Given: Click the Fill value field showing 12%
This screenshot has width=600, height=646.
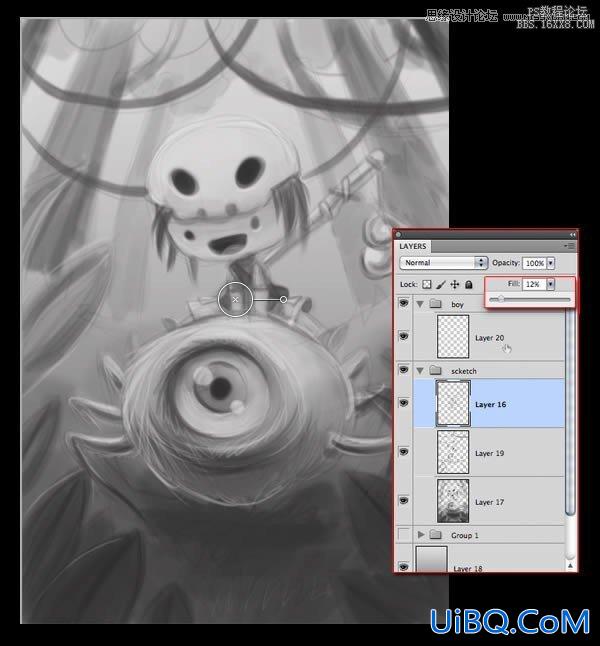Looking at the screenshot, I should [x=534, y=284].
